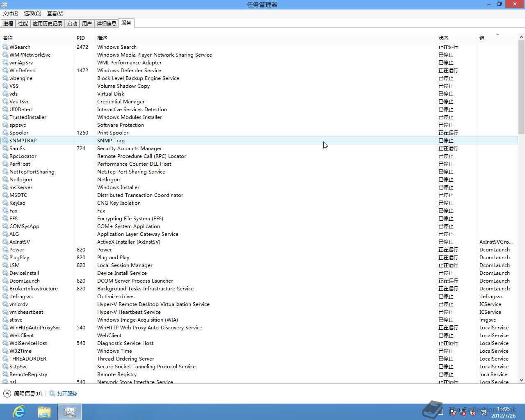Click the gear icon for msiserver
The height and width of the screenshot is (420, 525).
tap(5, 187)
